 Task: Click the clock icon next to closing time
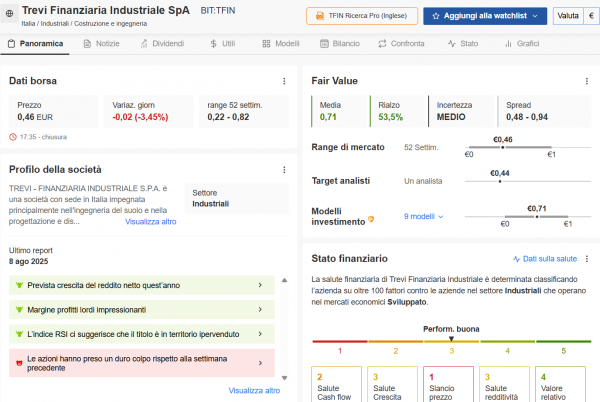(12, 136)
